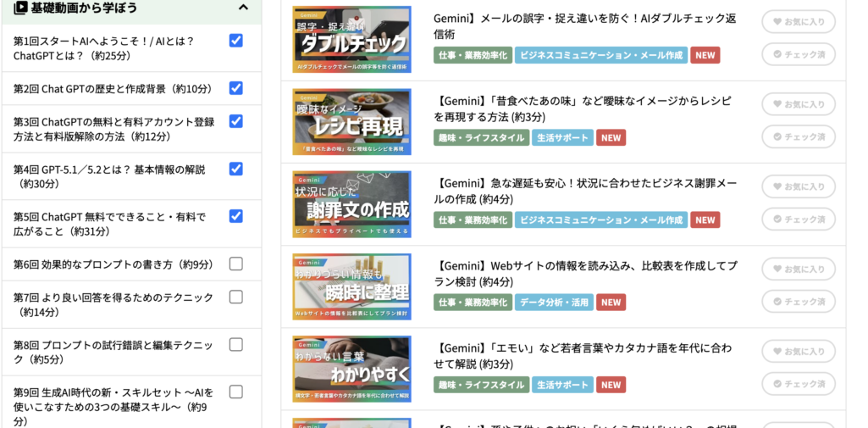Screen dimensions: 868x428
Task: Uncheck lesson 第1回 スタートAIへようこそ checkbox
Action: point(235,41)
